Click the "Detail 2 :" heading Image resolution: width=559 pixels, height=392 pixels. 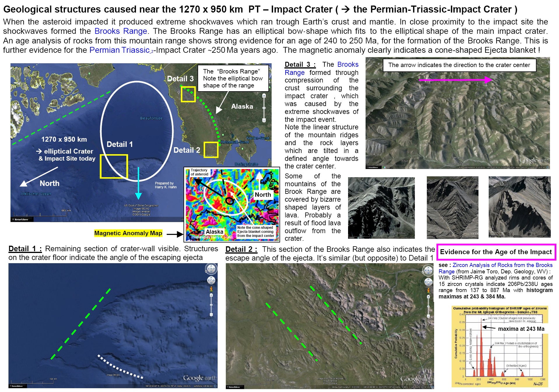241,249
